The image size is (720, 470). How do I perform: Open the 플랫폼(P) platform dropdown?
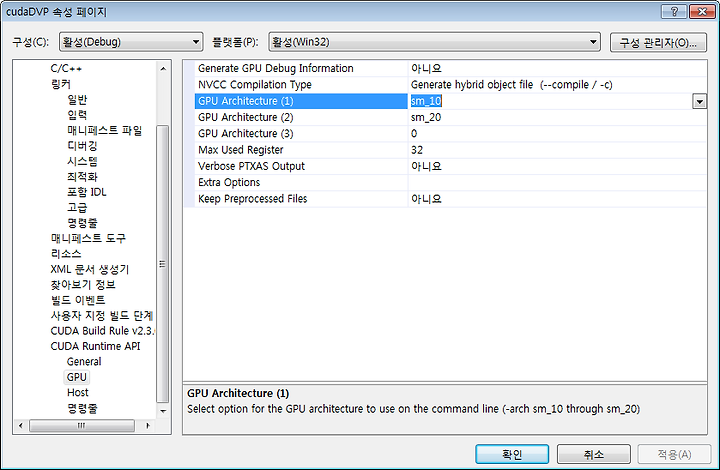(x=434, y=42)
